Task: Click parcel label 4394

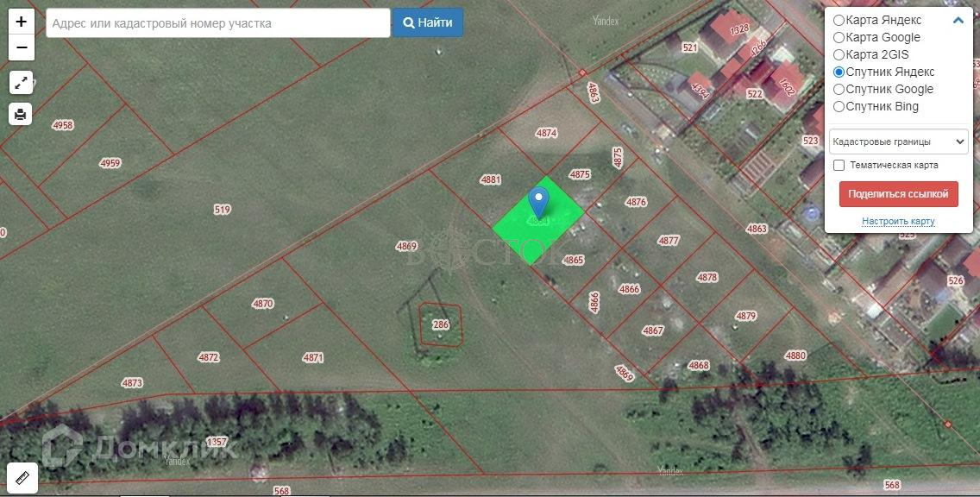Action: click(x=700, y=90)
